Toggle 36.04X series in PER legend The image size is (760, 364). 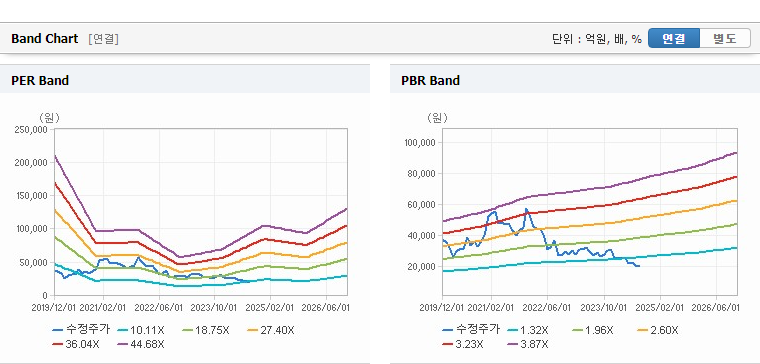[x=76, y=344]
